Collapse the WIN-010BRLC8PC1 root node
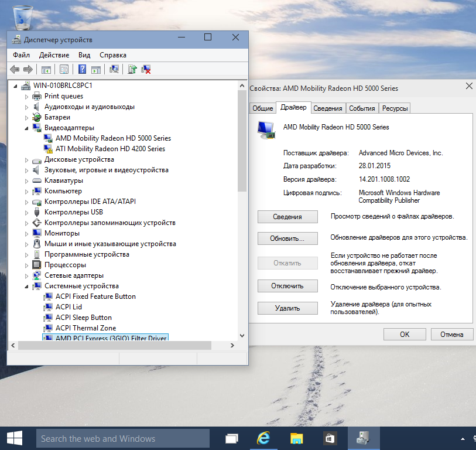The height and width of the screenshot is (450, 476). tap(15, 86)
